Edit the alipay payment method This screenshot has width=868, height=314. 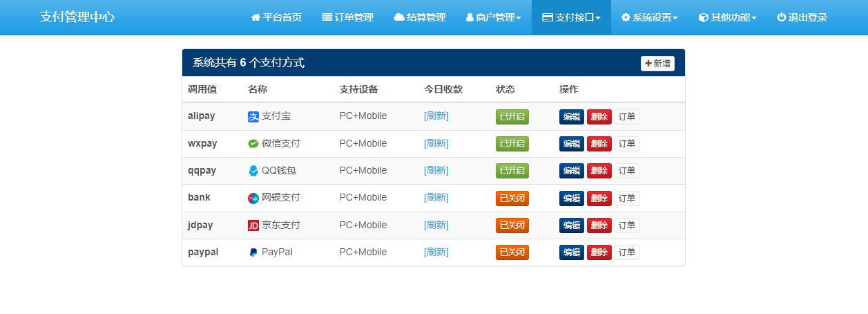[x=572, y=117]
